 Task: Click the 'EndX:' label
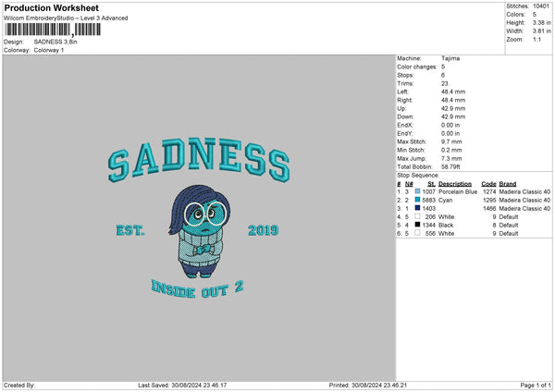(405, 125)
